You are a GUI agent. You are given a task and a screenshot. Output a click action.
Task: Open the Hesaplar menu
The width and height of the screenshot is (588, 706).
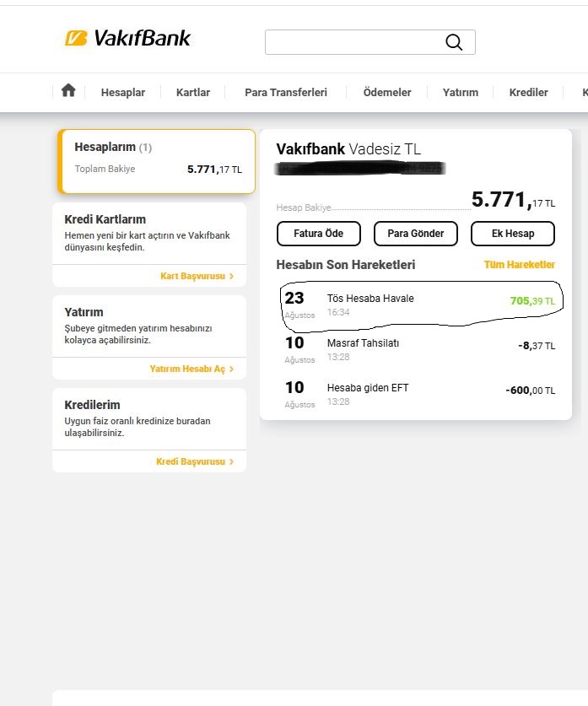123,92
